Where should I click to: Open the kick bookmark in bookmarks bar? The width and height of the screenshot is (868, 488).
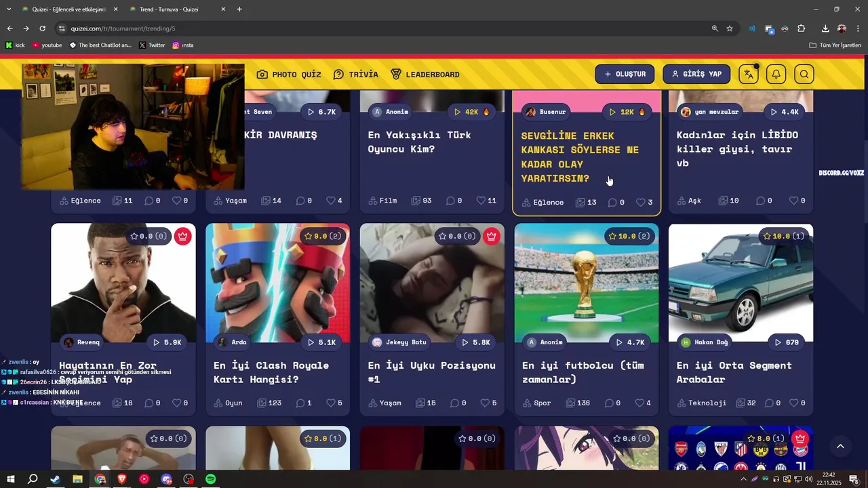point(15,45)
